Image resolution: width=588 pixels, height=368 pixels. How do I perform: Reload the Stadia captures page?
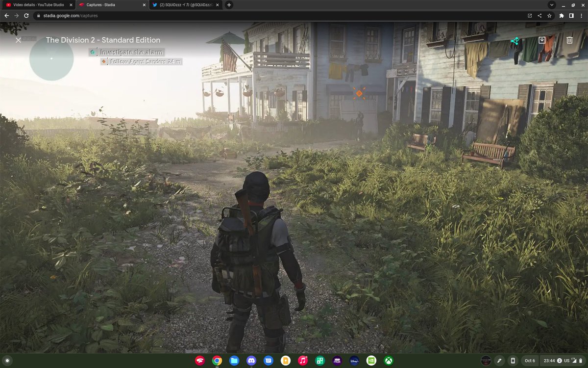(x=26, y=15)
